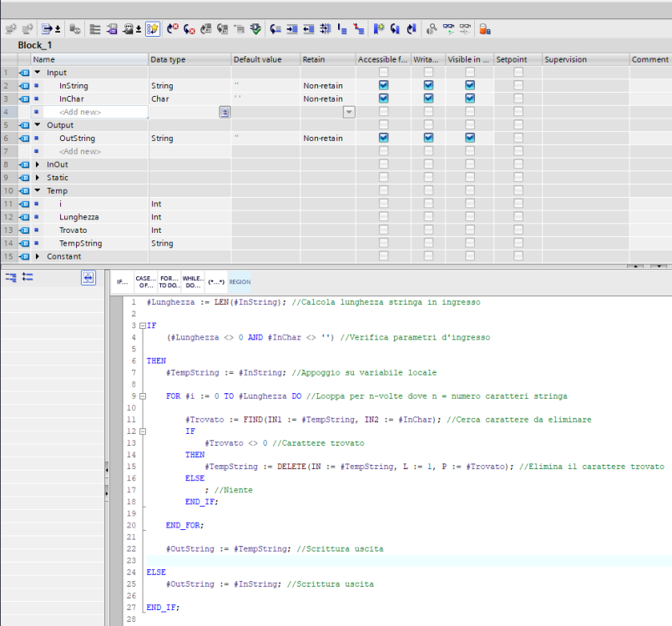Click the first blue toolbar icon with down arrow
The height and width of the screenshot is (626, 672).
(x=48, y=28)
